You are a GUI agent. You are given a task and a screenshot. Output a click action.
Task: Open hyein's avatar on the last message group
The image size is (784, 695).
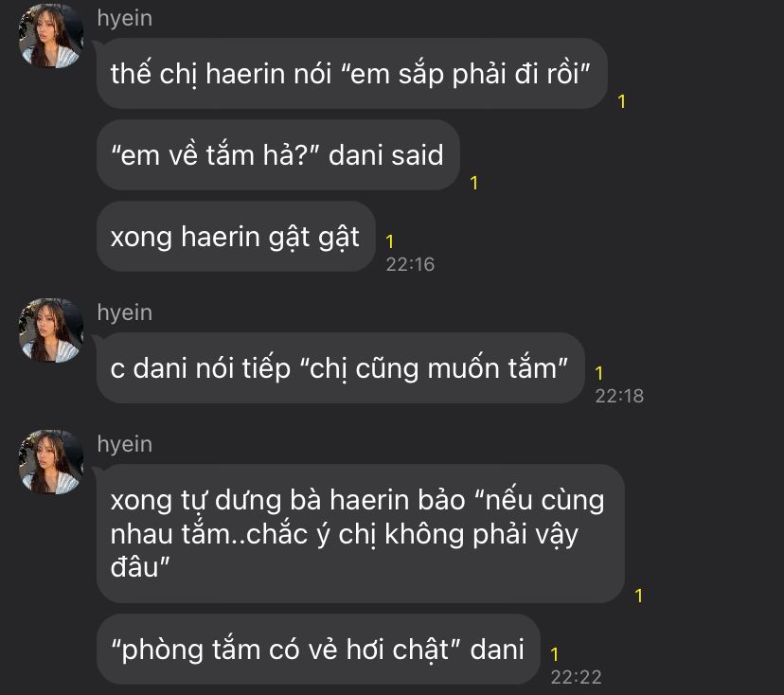point(50,462)
